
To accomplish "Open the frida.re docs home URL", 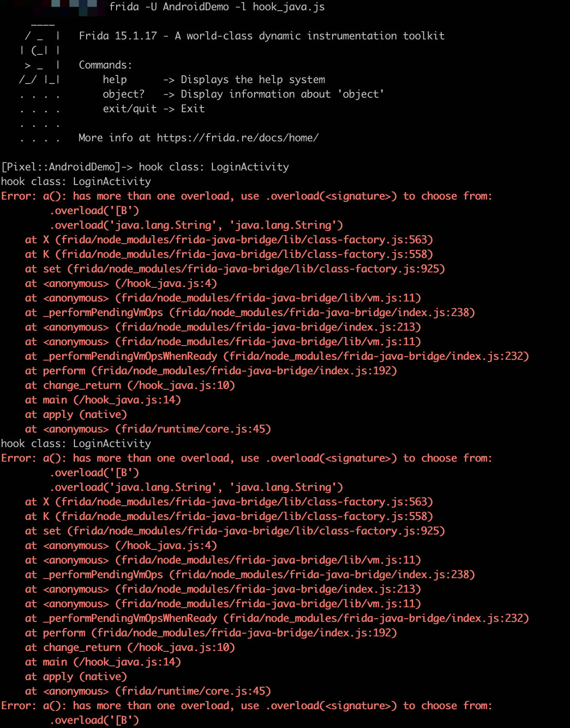I will tap(237, 138).
